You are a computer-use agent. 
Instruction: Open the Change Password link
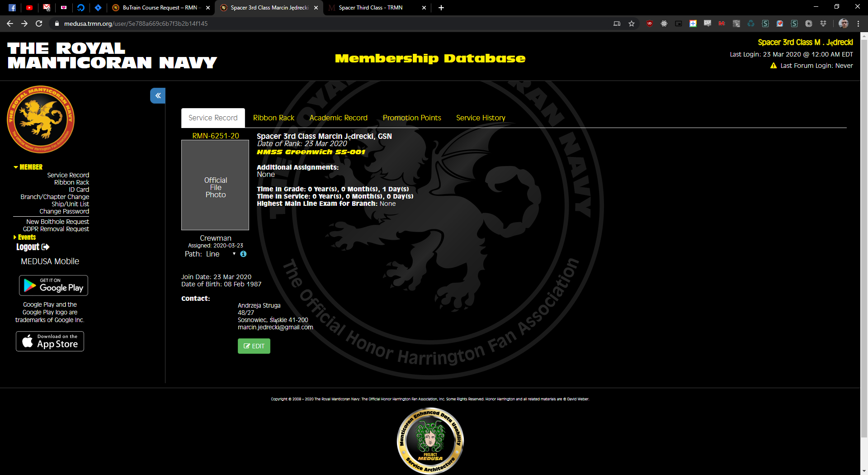64,211
